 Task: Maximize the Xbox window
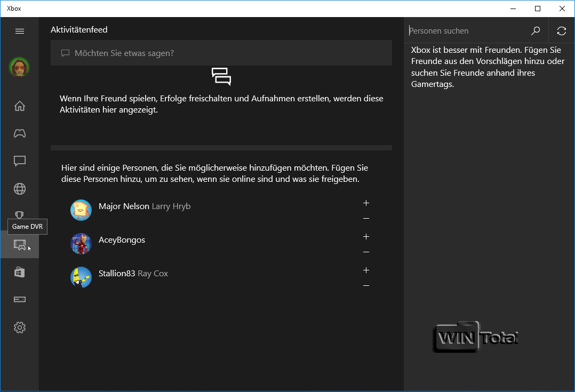point(538,9)
